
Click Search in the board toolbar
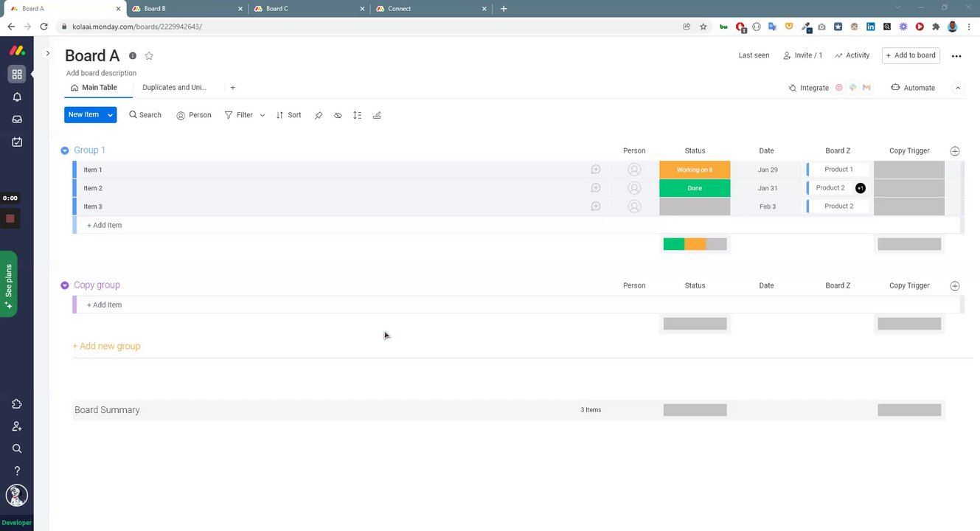tap(145, 115)
